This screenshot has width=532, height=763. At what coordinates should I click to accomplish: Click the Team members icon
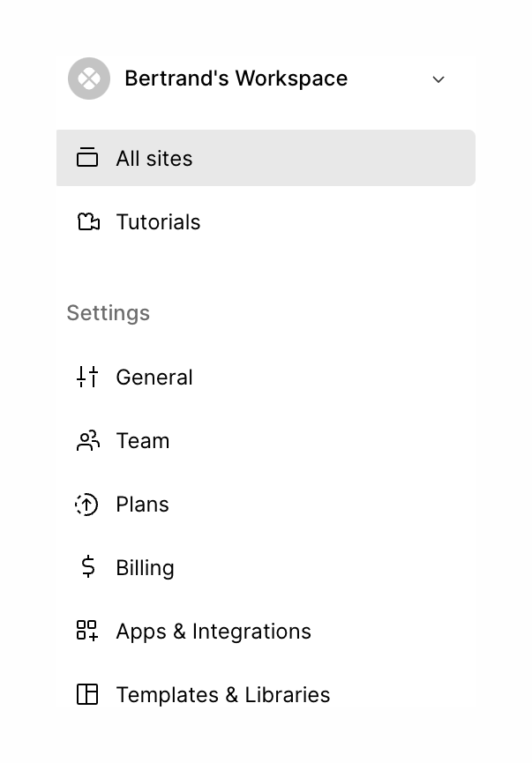pyautogui.click(x=87, y=440)
